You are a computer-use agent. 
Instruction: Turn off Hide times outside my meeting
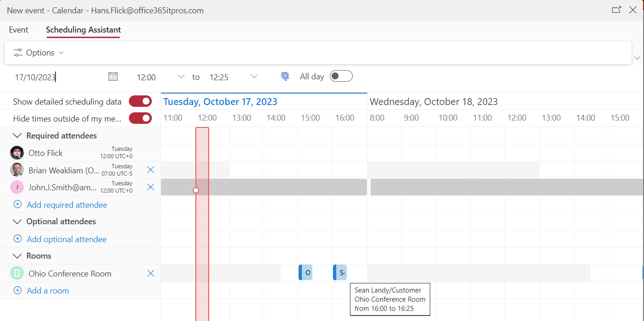[x=140, y=118]
